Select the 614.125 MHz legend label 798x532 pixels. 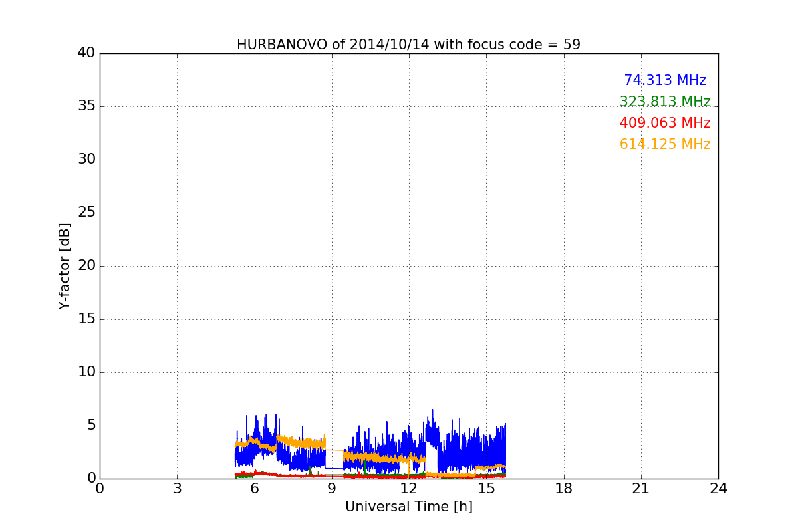(x=665, y=144)
